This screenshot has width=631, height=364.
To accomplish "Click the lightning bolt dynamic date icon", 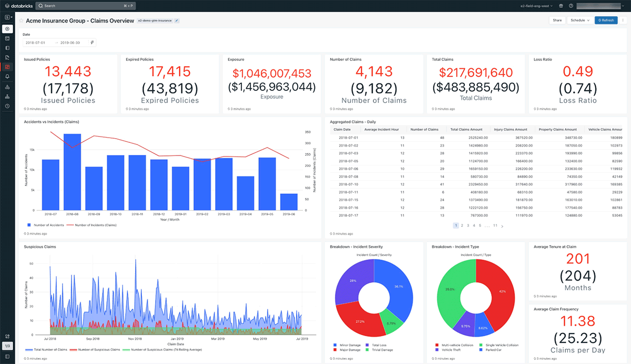I will pos(92,43).
